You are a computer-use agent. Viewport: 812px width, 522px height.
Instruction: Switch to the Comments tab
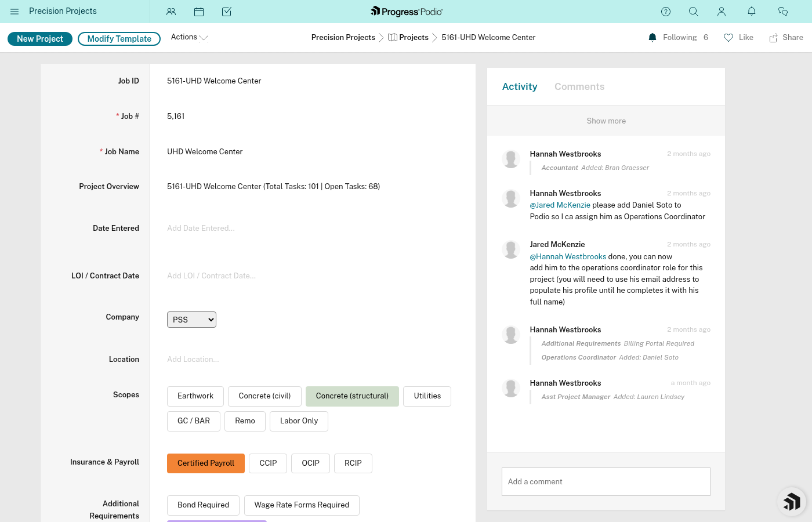[579, 86]
